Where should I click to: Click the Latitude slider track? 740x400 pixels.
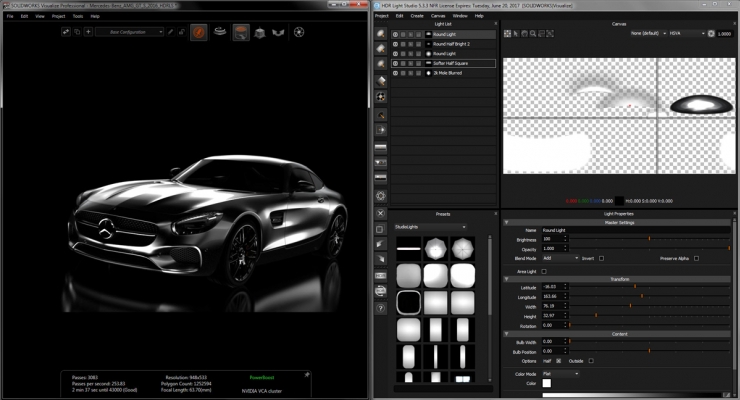[x=649, y=286]
